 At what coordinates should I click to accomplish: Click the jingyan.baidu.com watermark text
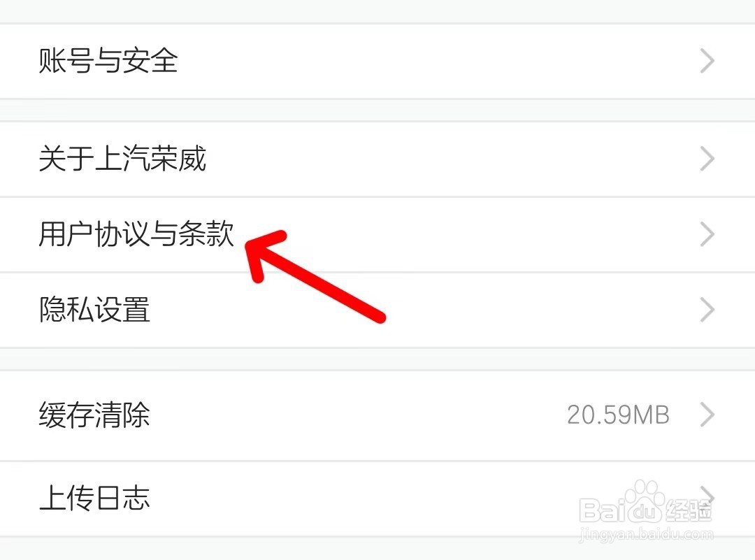(646, 534)
